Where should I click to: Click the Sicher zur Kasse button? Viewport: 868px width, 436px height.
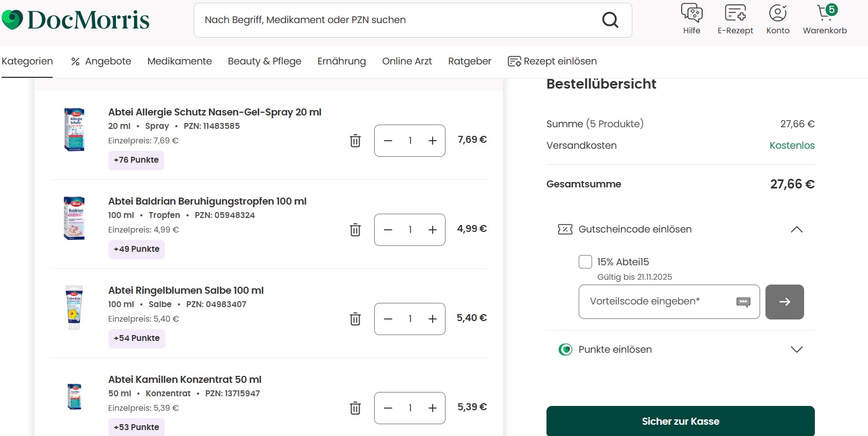tap(680, 421)
